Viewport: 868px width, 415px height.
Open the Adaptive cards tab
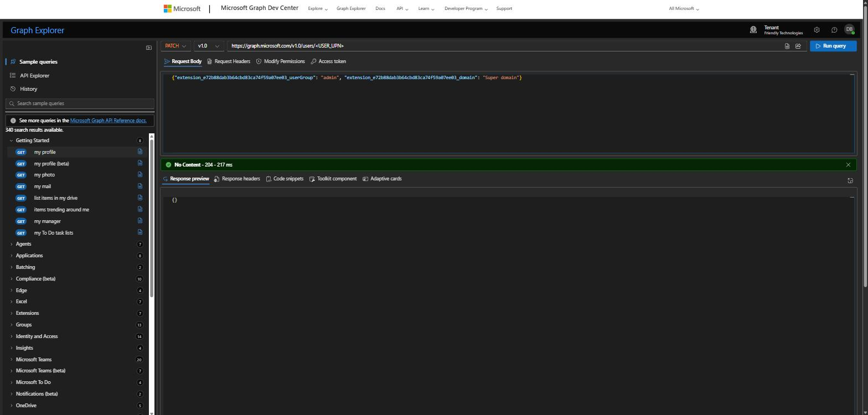pos(382,179)
